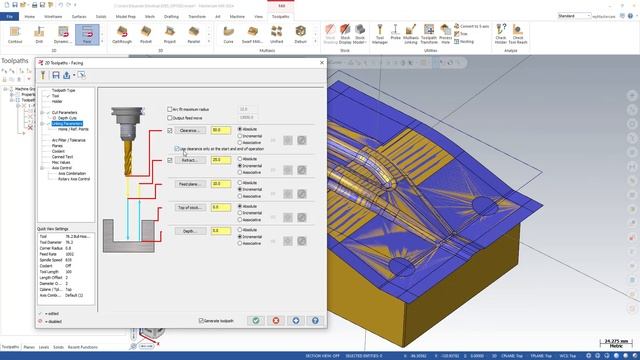The image size is (640, 360).
Task: Open Stock Model in ribbon
Action: pos(360,34)
